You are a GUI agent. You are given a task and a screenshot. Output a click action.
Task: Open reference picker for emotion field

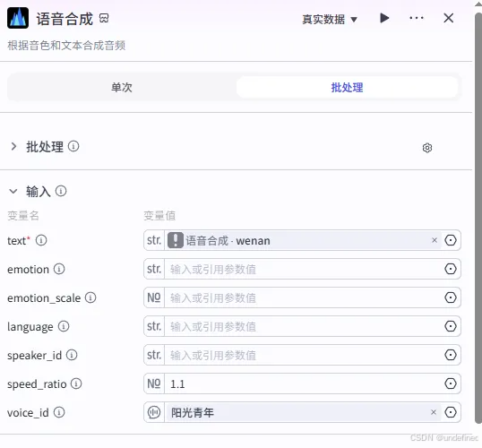click(x=451, y=269)
